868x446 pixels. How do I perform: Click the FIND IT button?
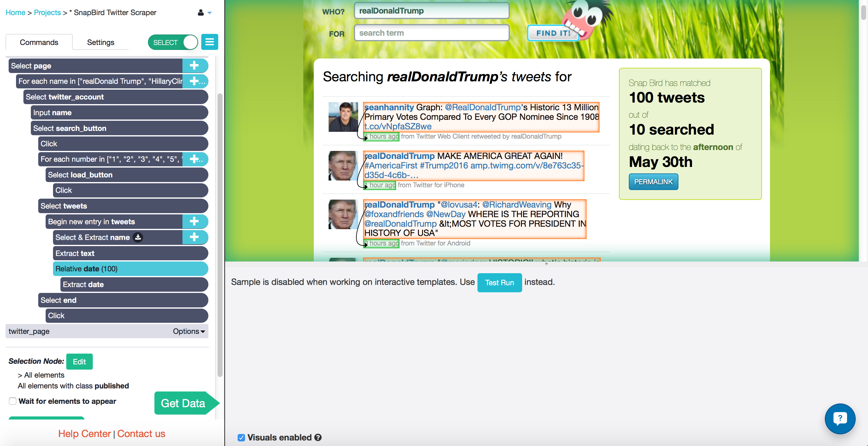(553, 33)
